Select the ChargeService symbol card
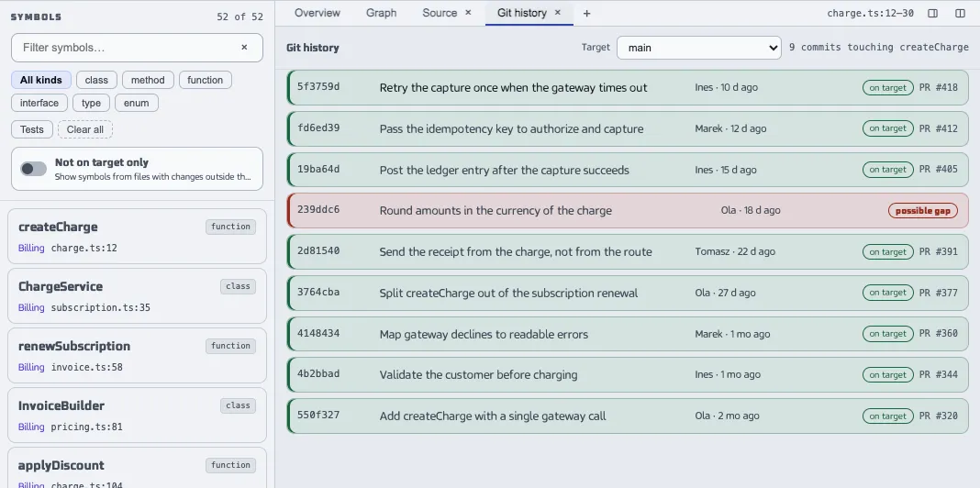 pyautogui.click(x=137, y=296)
